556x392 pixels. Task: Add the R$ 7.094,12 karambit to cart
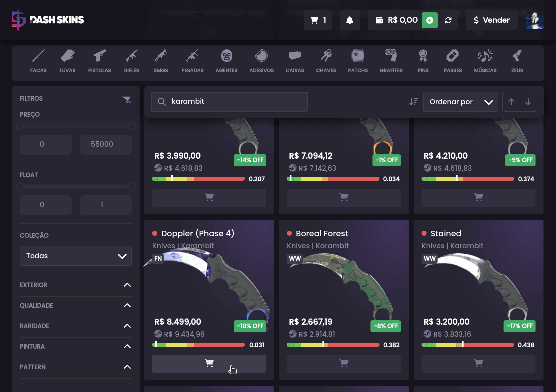pos(344,198)
